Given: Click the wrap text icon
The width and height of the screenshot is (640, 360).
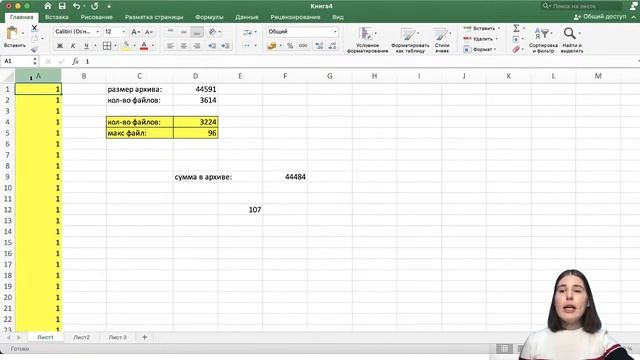Looking at the screenshot, I should pos(247,32).
